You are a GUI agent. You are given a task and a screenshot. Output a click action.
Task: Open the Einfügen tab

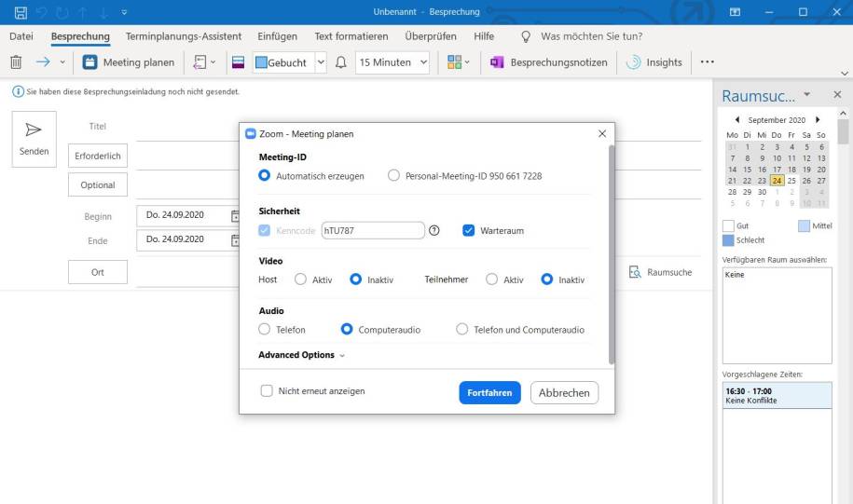click(278, 36)
